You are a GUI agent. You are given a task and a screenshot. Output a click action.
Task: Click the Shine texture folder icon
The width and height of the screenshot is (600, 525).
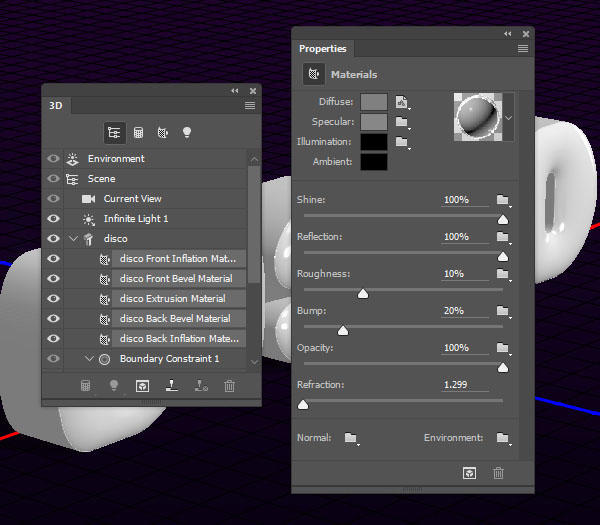(x=502, y=200)
